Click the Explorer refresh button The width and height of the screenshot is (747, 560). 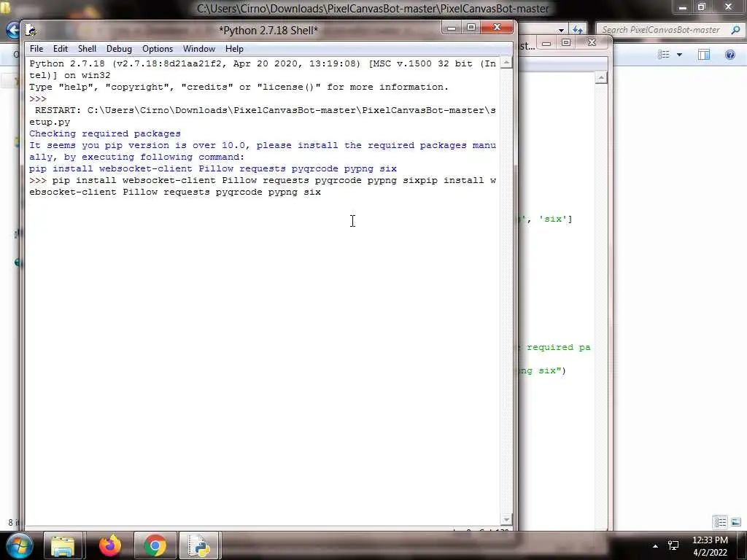click(578, 30)
